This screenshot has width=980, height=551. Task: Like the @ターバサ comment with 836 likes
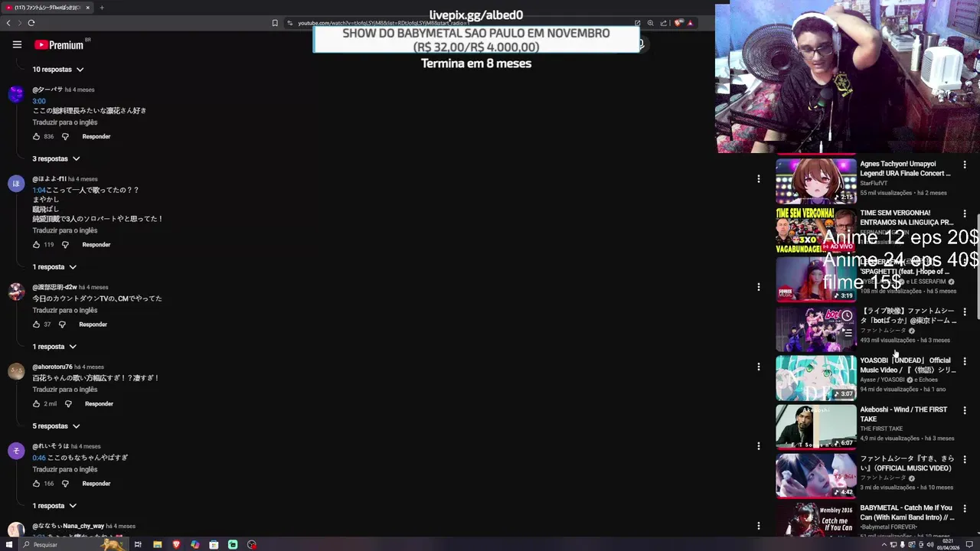click(x=36, y=136)
